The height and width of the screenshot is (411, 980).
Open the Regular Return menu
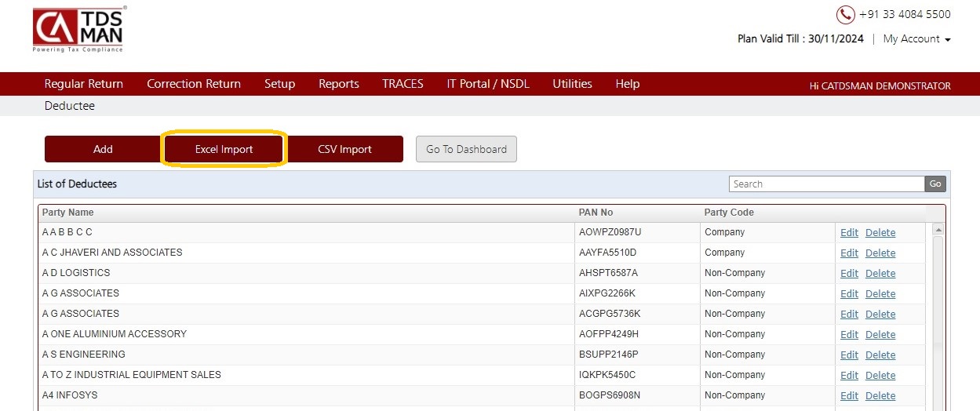click(x=84, y=84)
